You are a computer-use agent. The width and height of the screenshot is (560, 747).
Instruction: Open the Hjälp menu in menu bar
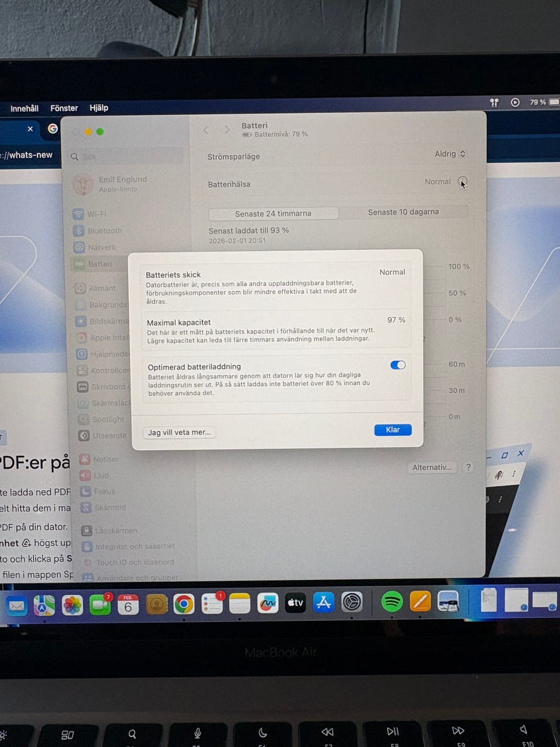click(99, 107)
